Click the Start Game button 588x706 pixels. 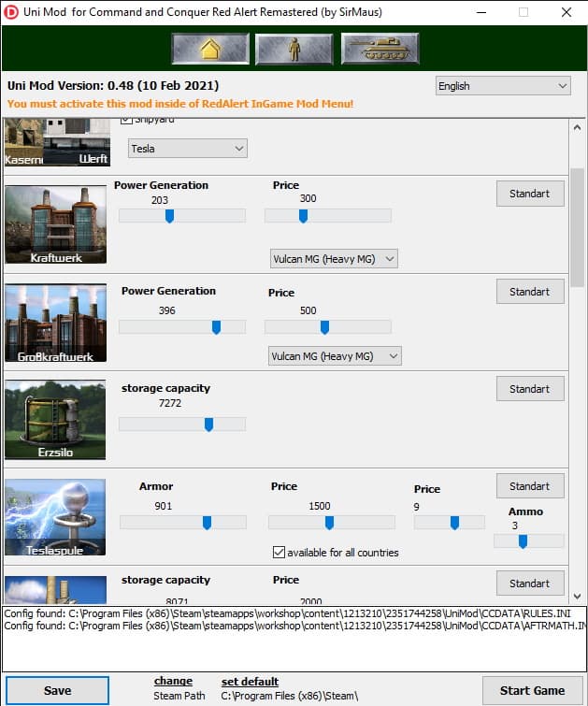click(532, 691)
